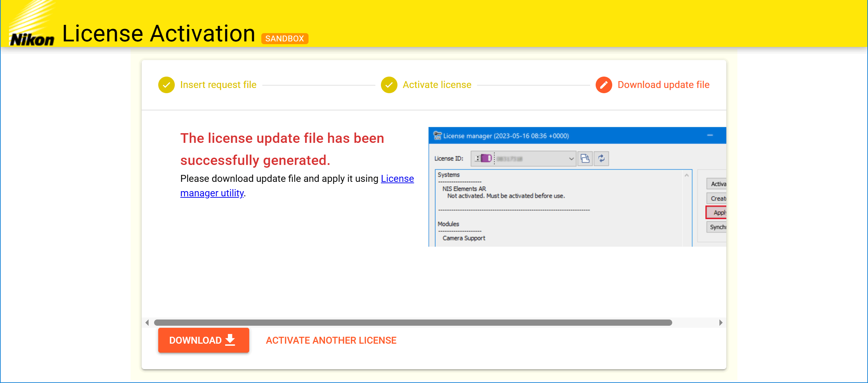Click the License manager screenshot image

point(577,187)
